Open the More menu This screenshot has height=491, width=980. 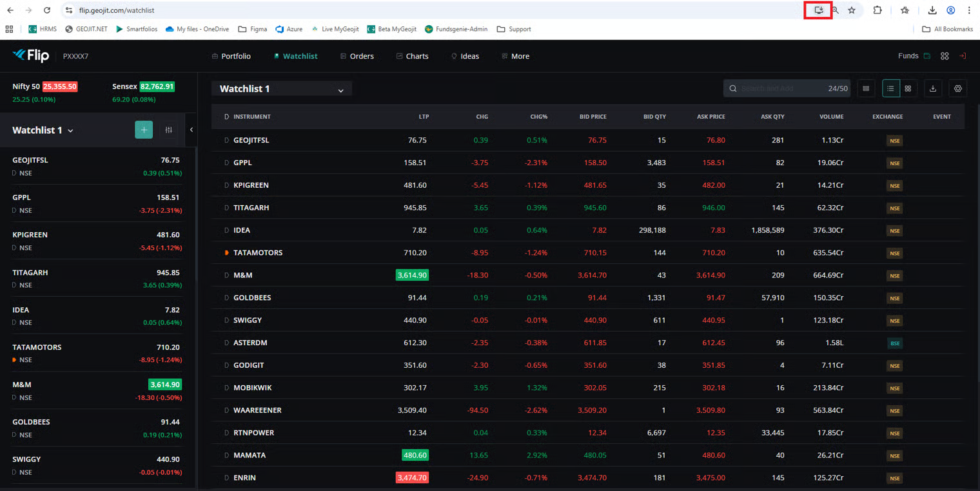coord(515,56)
